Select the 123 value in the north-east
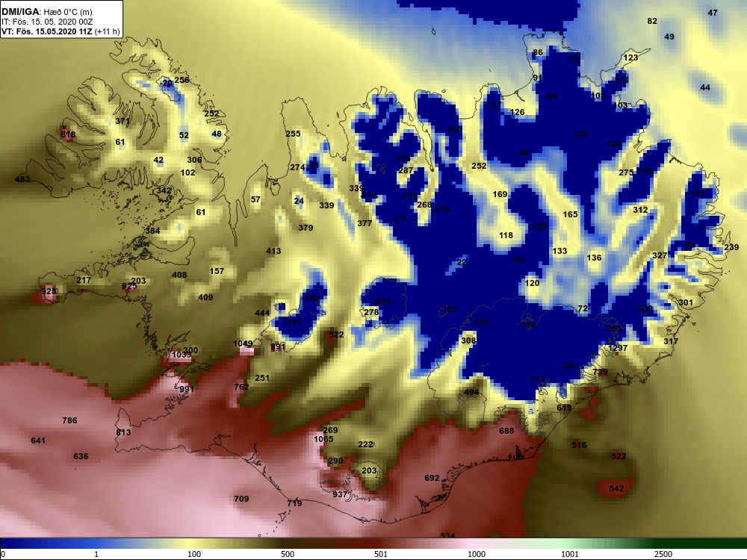747x560 pixels. click(630, 57)
